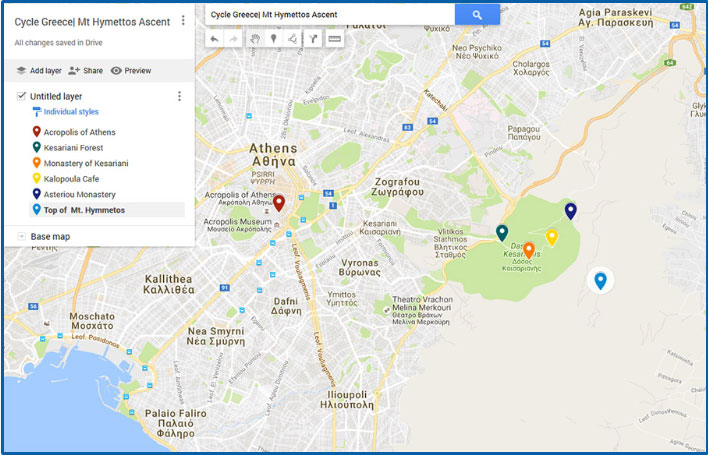Click the Agia Paraskevi place label on map
The width and height of the screenshot is (708, 455).
point(615,17)
